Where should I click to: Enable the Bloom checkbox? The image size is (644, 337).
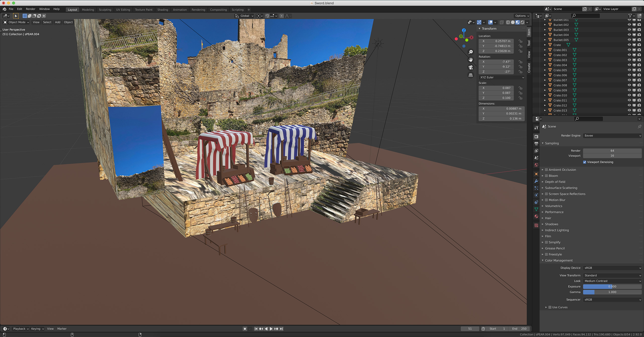click(546, 176)
